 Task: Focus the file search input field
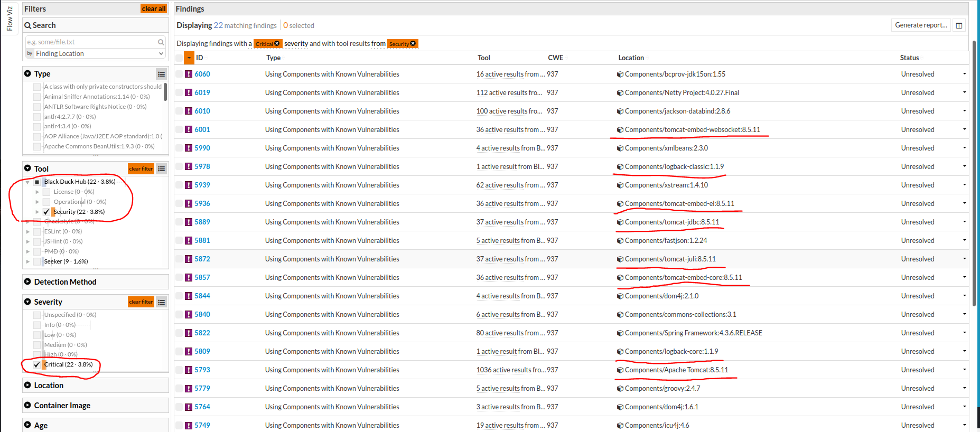coord(91,42)
